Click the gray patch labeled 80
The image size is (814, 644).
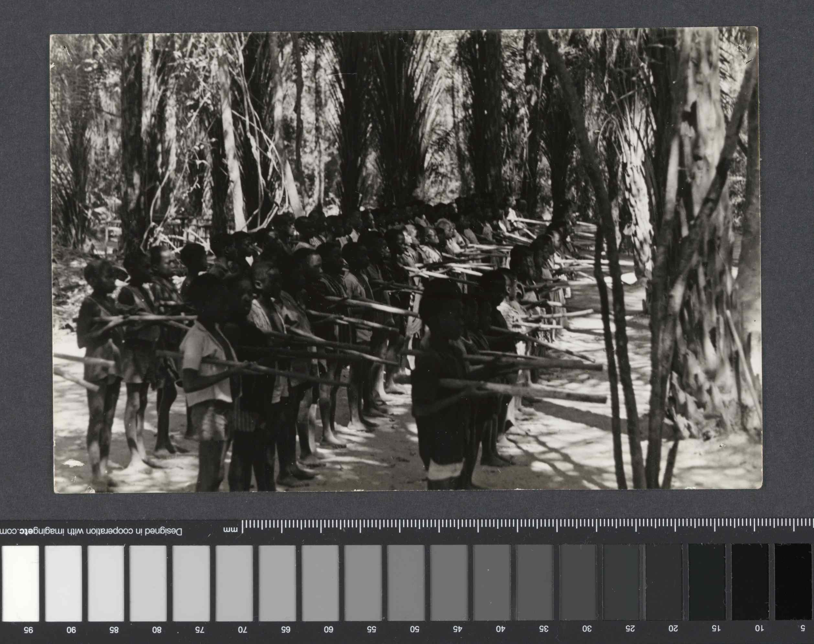click(148, 584)
